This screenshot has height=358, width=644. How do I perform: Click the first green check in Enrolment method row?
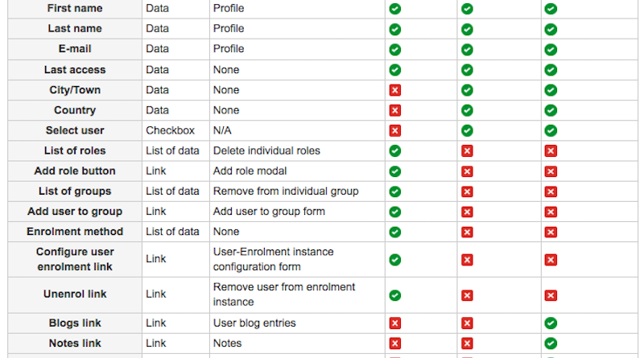395,232
